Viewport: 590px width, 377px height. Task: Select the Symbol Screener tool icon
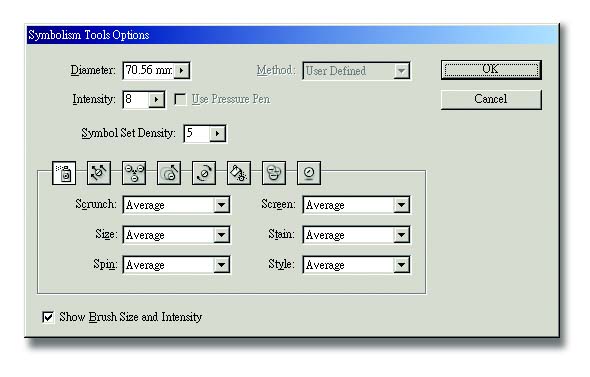274,173
